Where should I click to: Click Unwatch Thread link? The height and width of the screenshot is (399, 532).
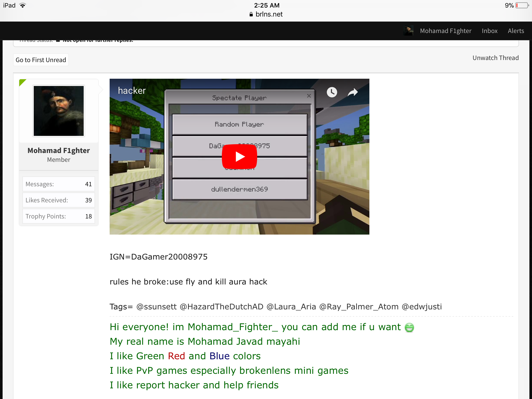tap(495, 58)
